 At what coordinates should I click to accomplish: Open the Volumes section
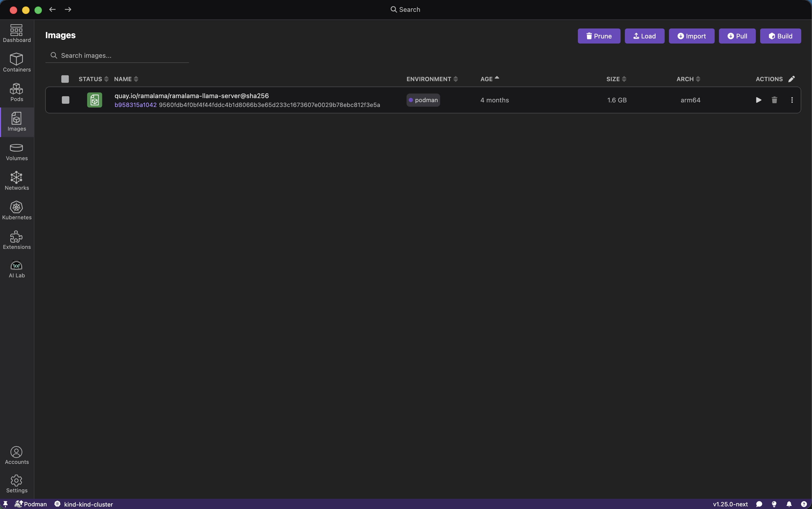[17, 152]
